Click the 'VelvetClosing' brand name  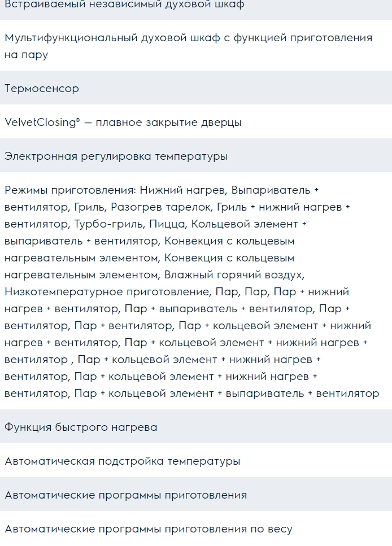pos(41,123)
